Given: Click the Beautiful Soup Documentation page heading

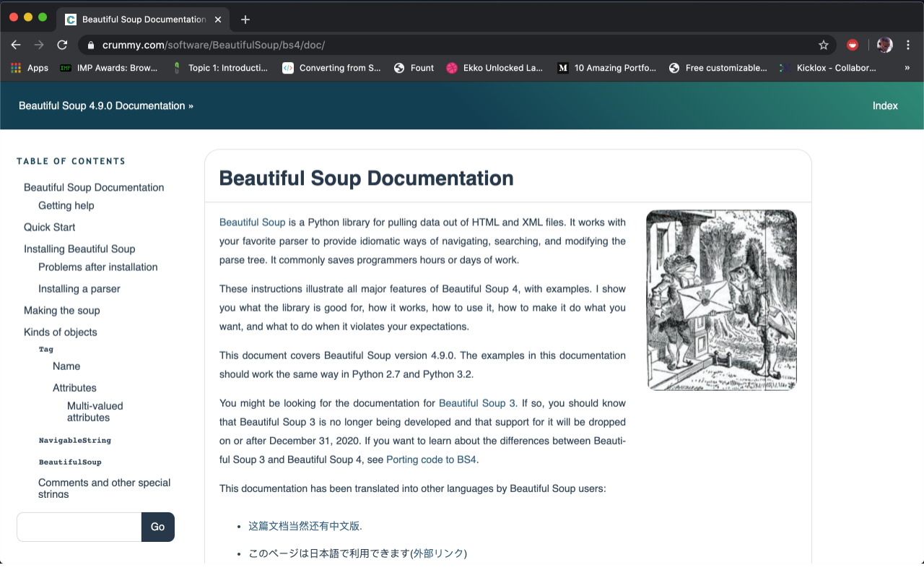Looking at the screenshot, I should pos(367,178).
